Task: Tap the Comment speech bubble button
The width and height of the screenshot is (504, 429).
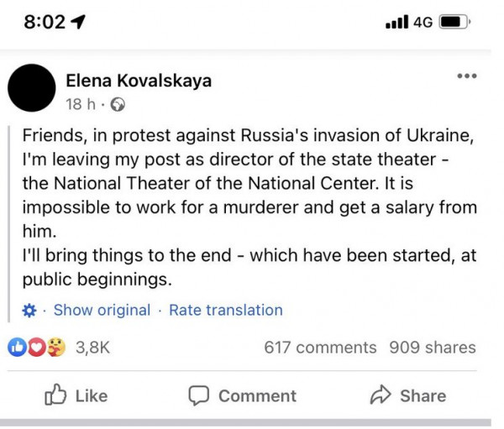Action: point(242,395)
